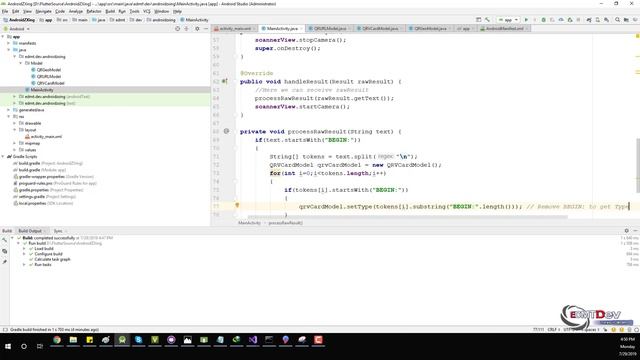This screenshot has width=640, height=360.
Task: Click override gutter marker at line 62
Action: [x=224, y=81]
